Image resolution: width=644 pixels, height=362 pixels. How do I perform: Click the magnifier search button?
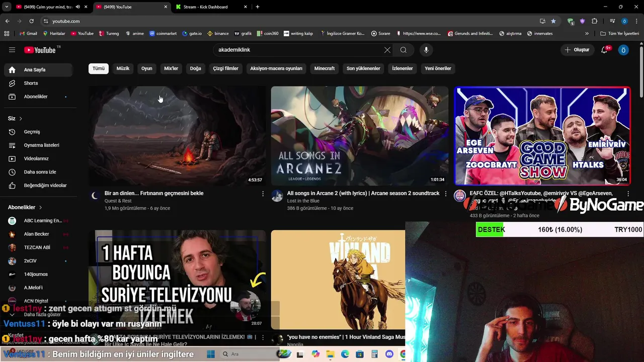click(x=404, y=50)
